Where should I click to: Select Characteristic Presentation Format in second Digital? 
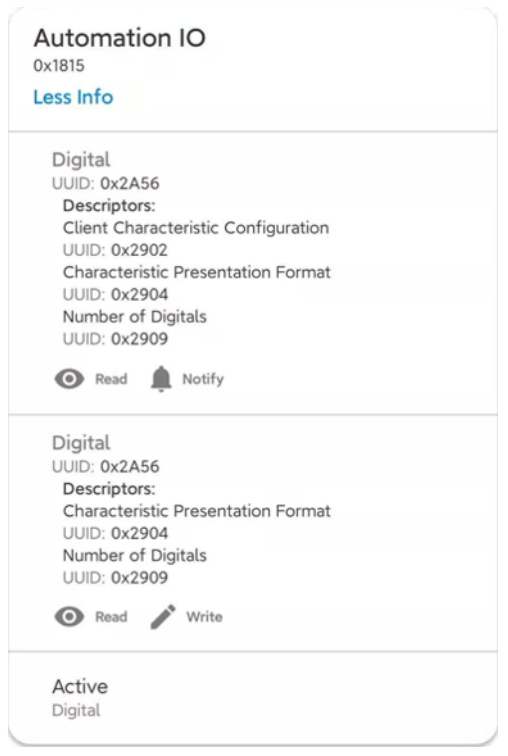pyautogui.click(x=197, y=511)
